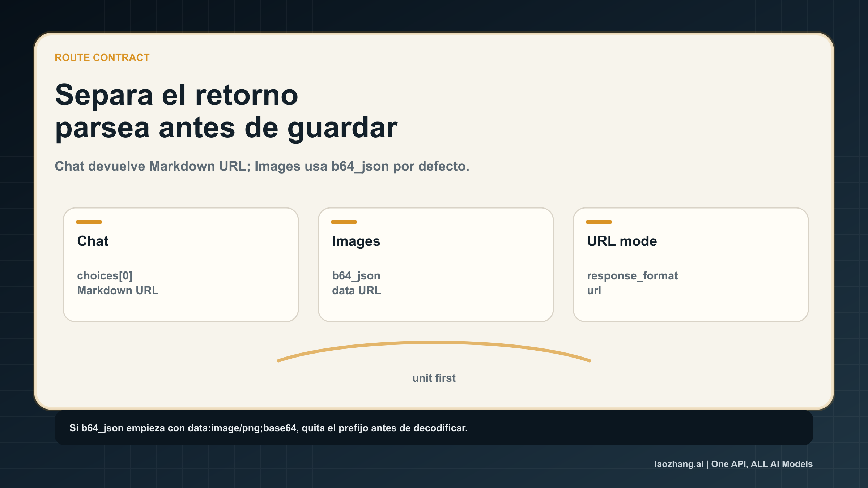Click the ROUTE CONTRACT label
The image size is (868, 488).
tap(102, 57)
